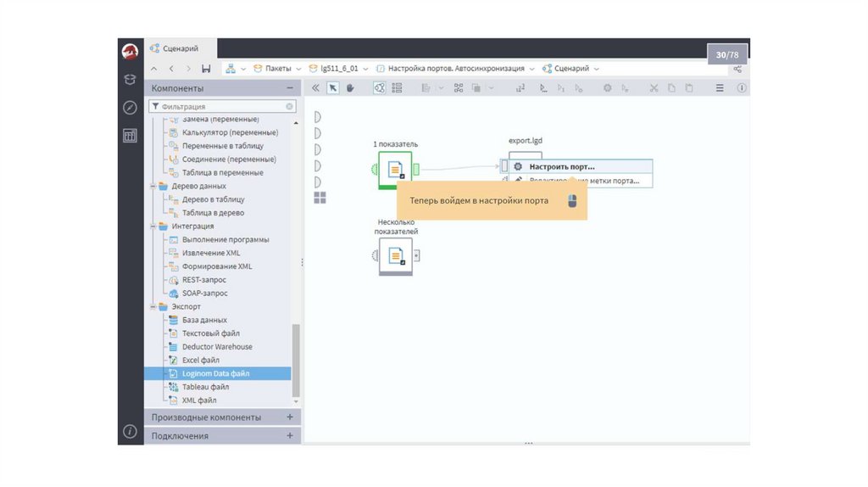The height and width of the screenshot is (487, 868).
Task: Click the Excel файл export component
Action: pos(200,360)
